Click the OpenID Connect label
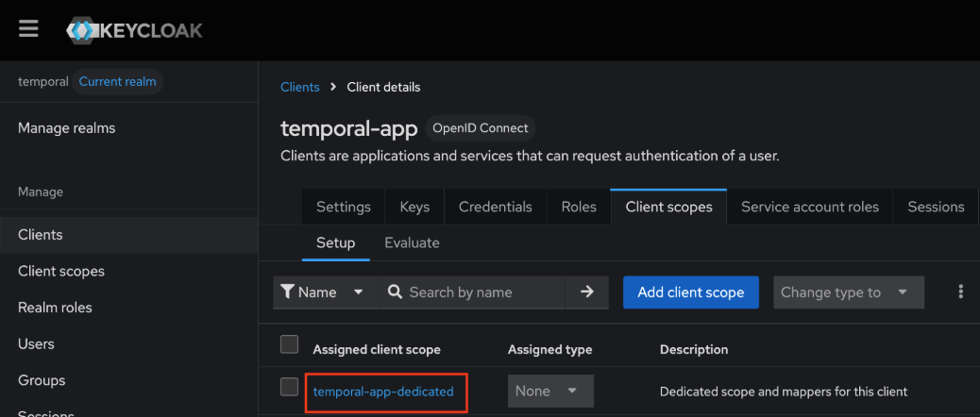 (480, 128)
